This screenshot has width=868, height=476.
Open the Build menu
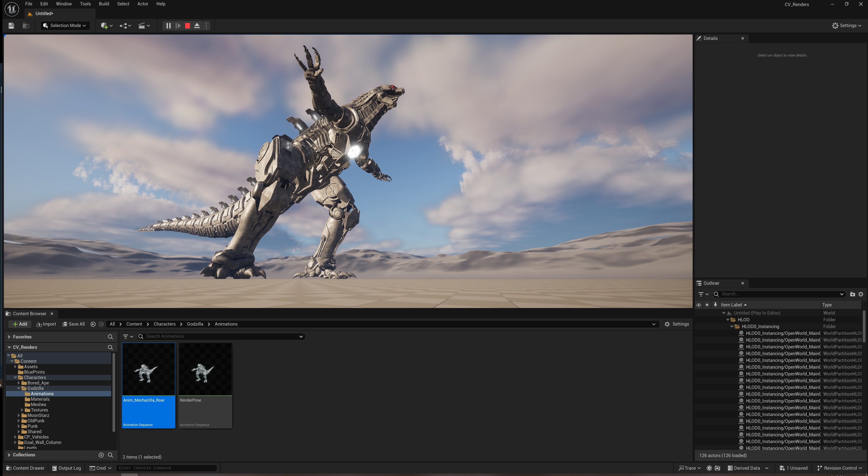pos(104,4)
